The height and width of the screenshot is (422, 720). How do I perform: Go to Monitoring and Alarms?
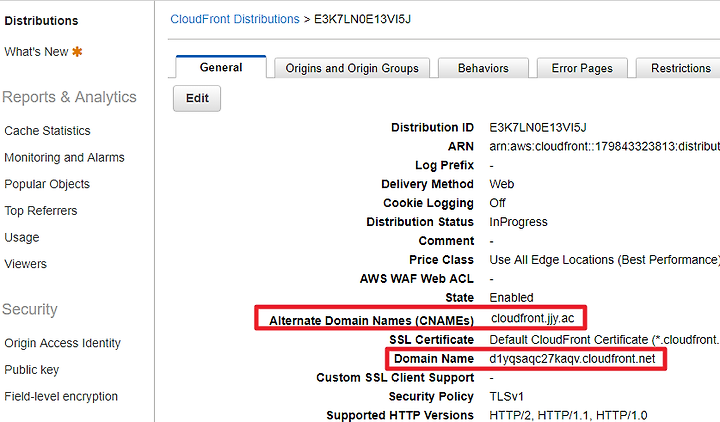[x=64, y=158]
